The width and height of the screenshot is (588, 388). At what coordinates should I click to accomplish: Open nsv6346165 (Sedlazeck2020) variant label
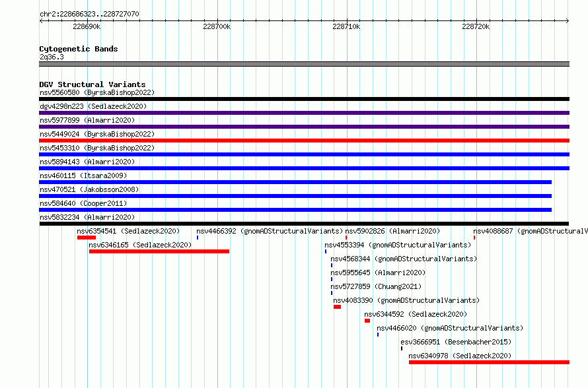pos(140,245)
